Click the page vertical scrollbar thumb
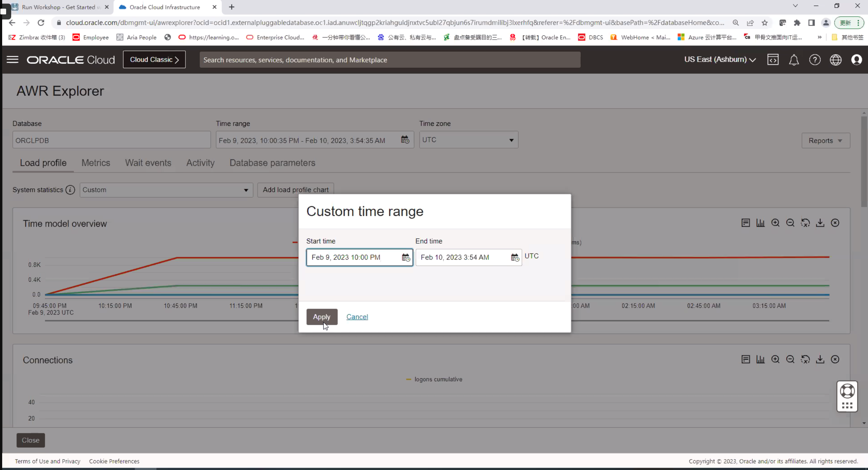Viewport: 868px width, 470px height. coord(864,161)
